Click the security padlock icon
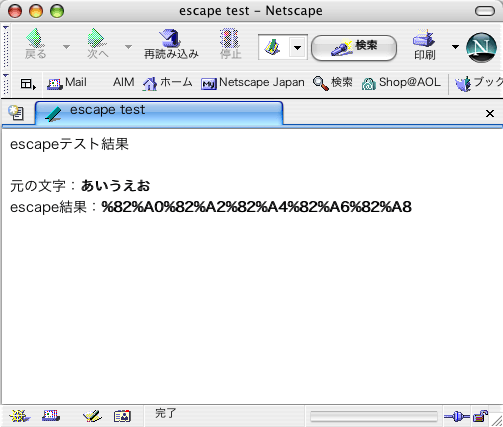The height and width of the screenshot is (427, 503). [481, 416]
